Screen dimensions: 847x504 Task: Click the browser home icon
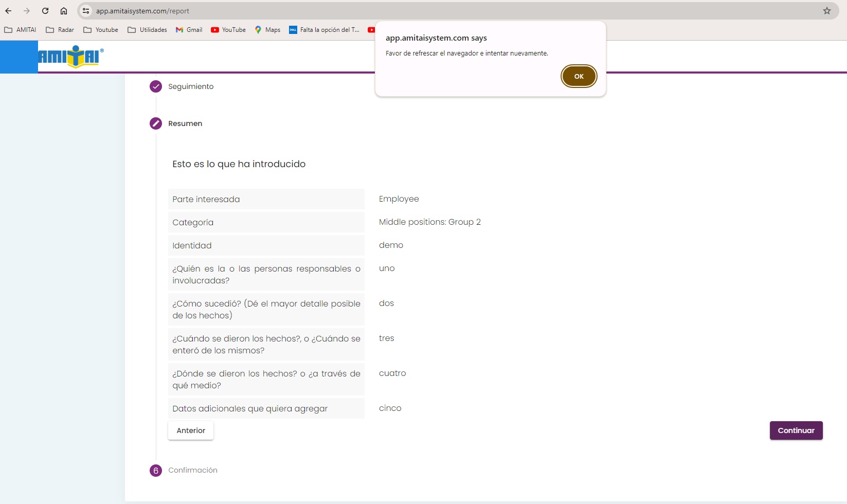click(x=64, y=11)
